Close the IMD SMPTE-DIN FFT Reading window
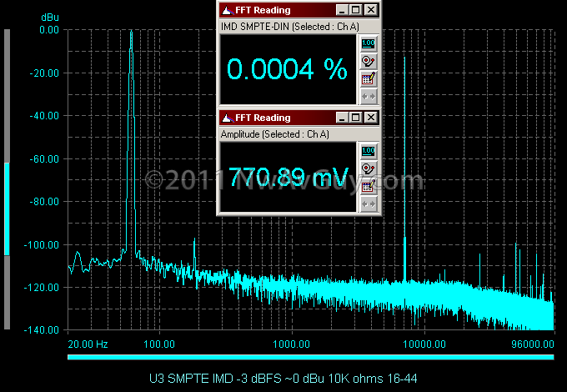Viewport: 567px width, 392px height. (x=371, y=10)
